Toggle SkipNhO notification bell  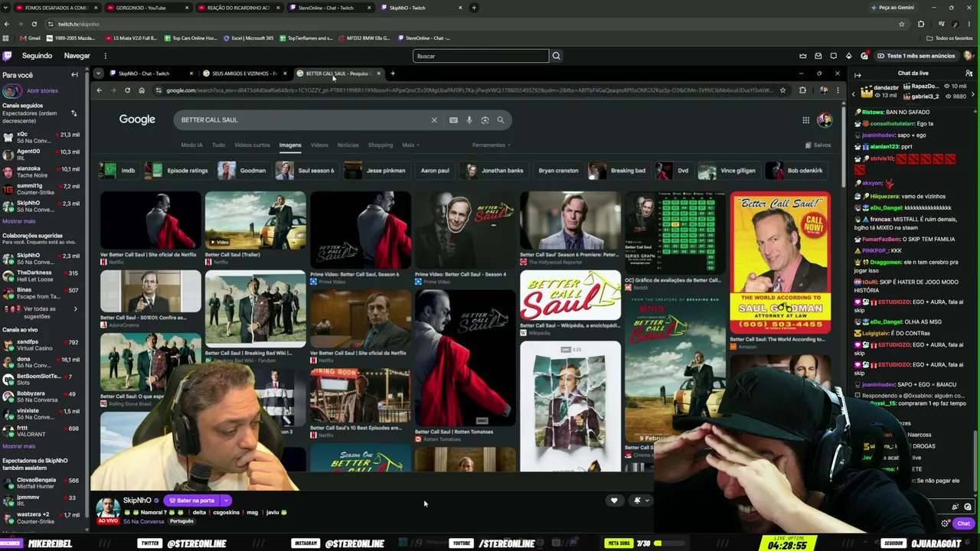pyautogui.click(x=637, y=500)
